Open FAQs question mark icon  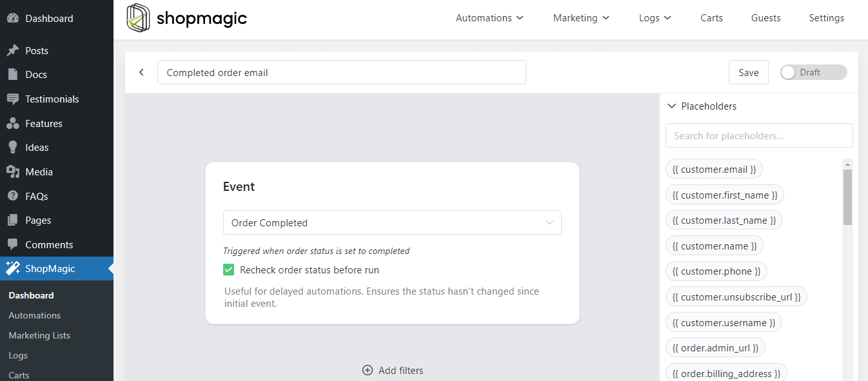pyautogui.click(x=12, y=196)
